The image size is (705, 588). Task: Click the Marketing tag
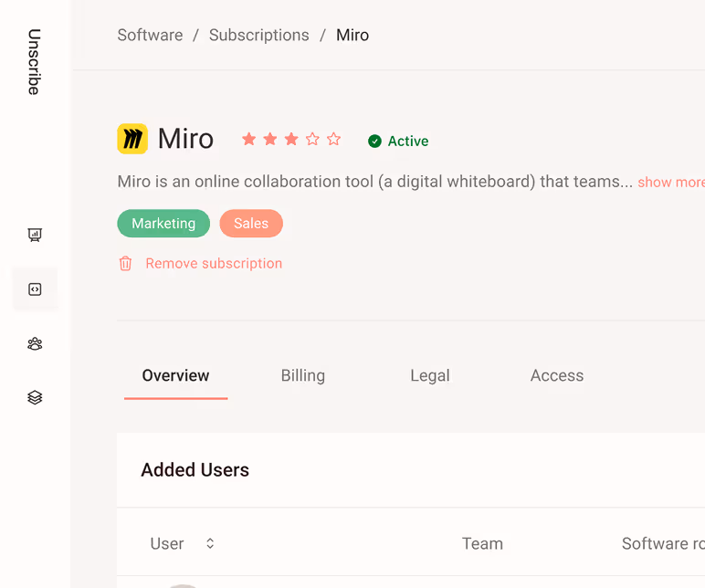[x=163, y=224]
